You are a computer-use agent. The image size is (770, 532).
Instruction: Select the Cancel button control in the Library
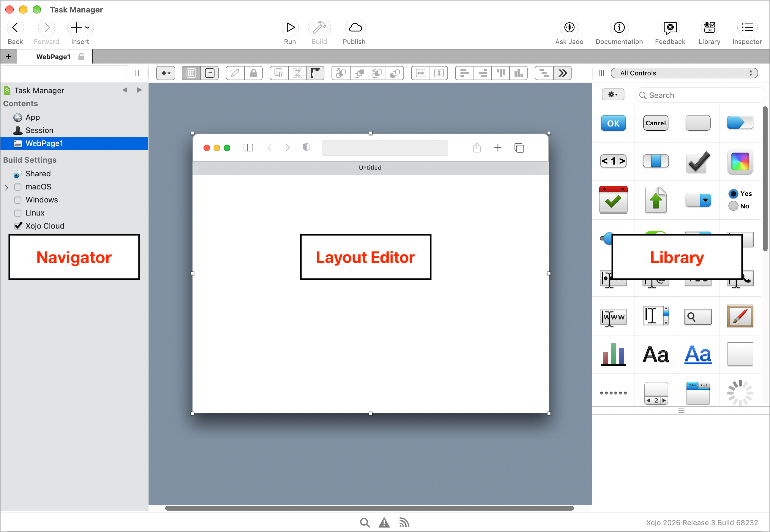655,123
